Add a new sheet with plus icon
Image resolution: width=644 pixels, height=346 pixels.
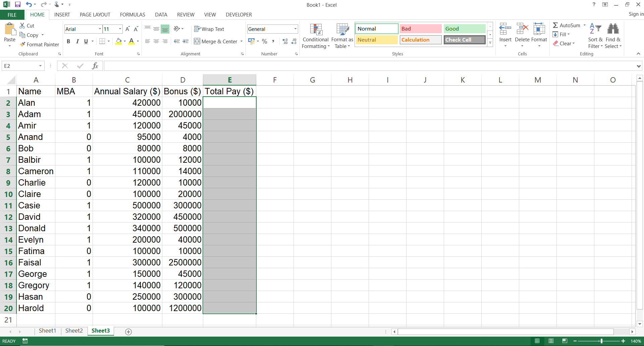coord(128,332)
